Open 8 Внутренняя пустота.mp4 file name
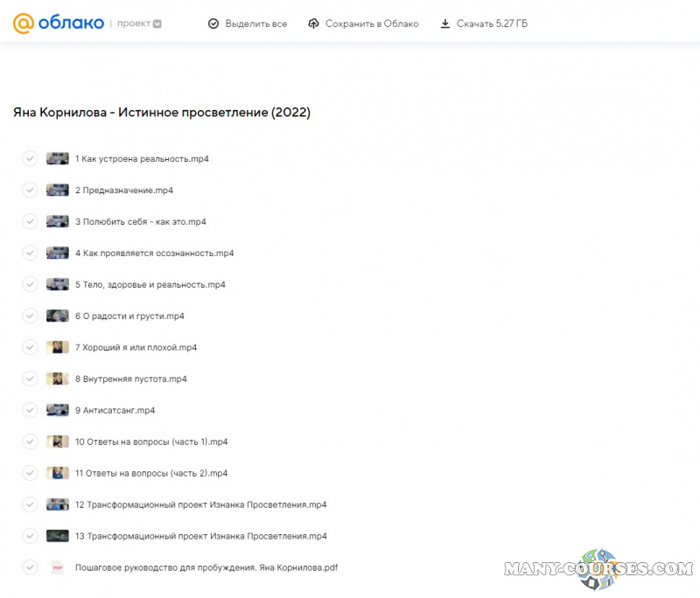700x598 pixels. coord(130,379)
